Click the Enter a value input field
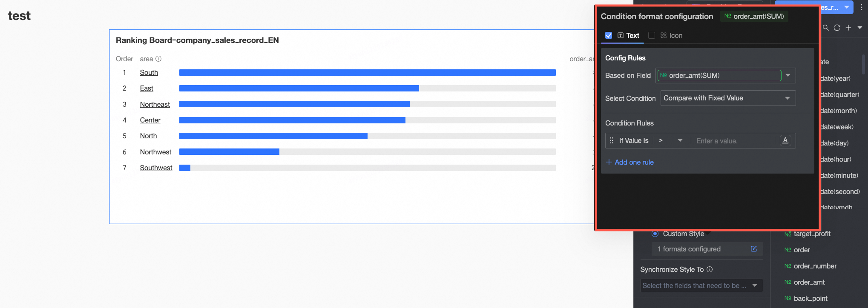Screen dimensions: 868x308 point(733,141)
